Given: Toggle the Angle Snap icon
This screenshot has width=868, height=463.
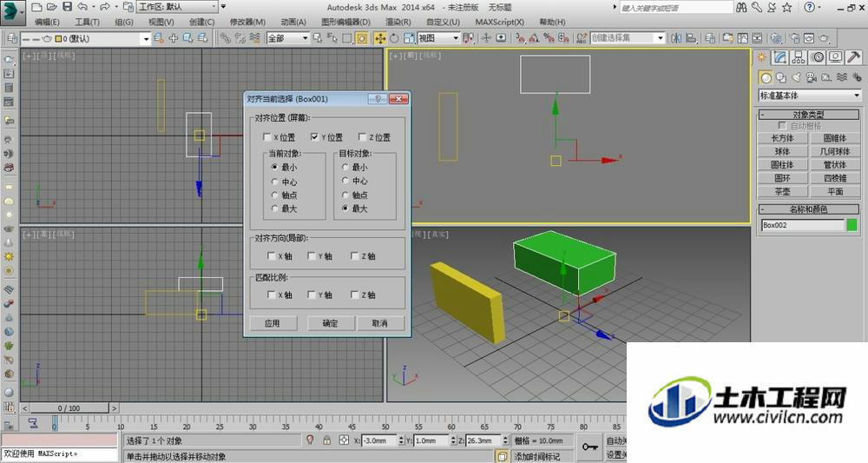Looking at the screenshot, I should point(534,38).
